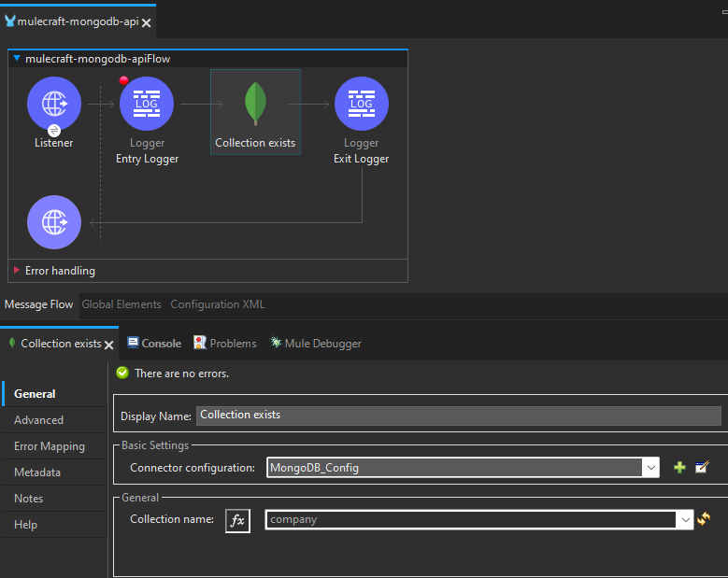
Task: Select the Entry Logger component icon
Action: pos(147,104)
